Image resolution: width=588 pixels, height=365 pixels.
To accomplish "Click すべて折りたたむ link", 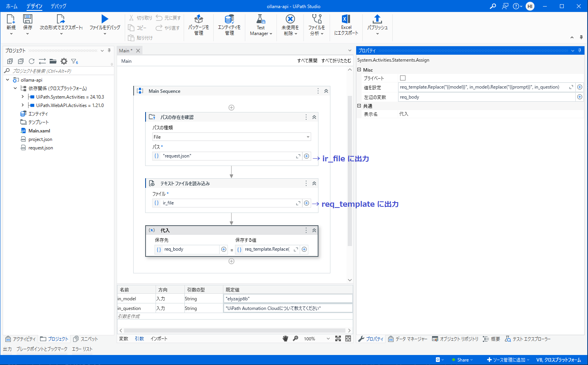I will coord(336,61).
